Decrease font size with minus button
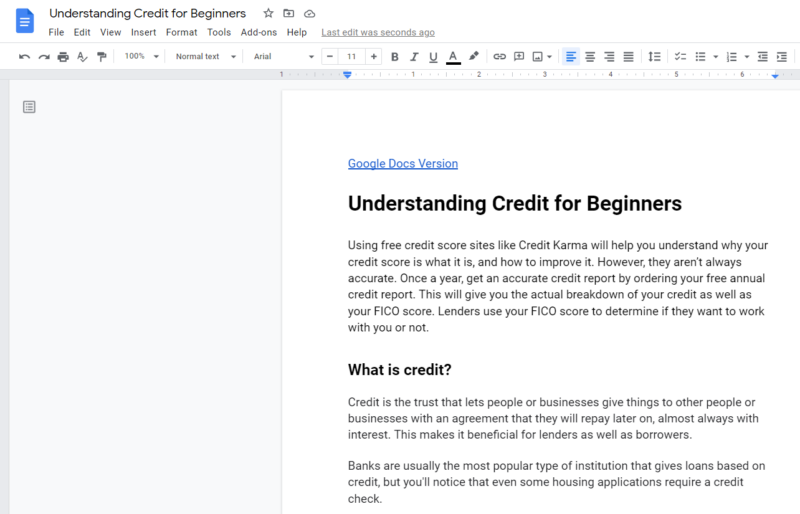The image size is (800, 514). tap(330, 57)
